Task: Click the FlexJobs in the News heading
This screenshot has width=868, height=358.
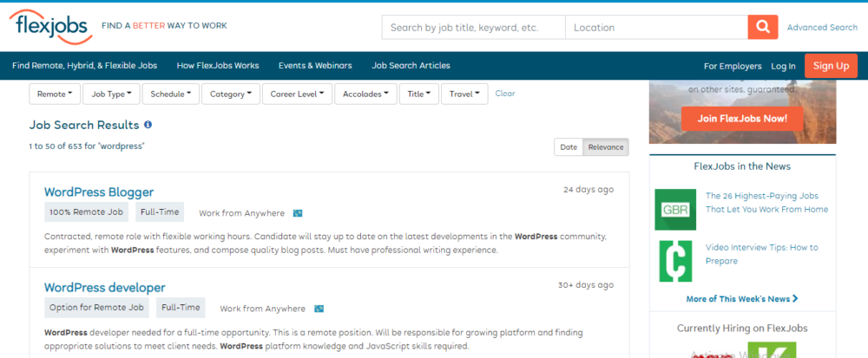Action: 742,166
